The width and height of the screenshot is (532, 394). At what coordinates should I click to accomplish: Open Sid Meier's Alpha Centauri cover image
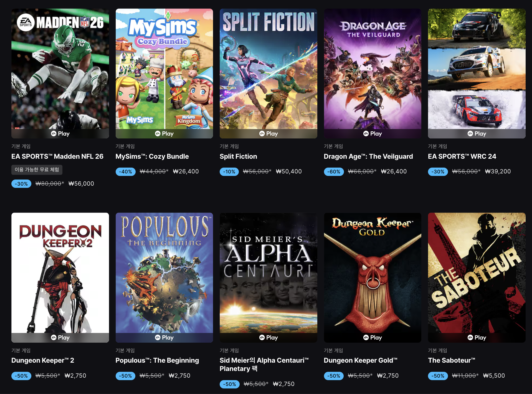(x=268, y=273)
